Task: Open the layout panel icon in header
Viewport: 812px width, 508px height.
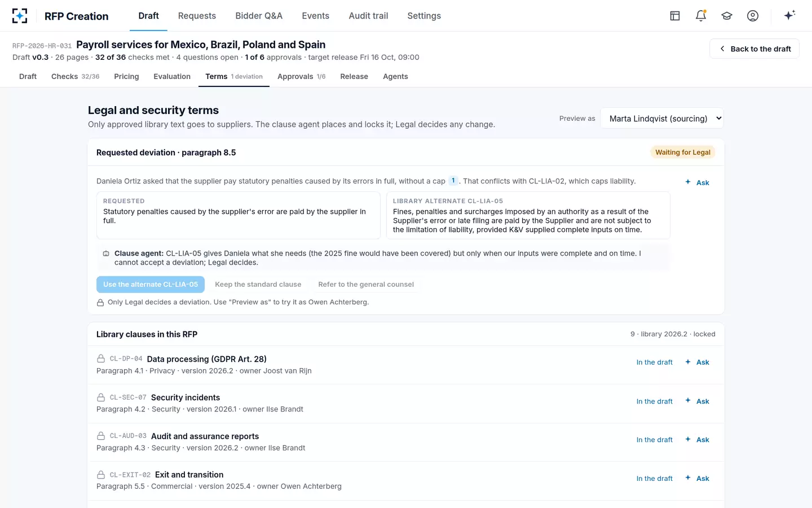Action: pos(675,16)
